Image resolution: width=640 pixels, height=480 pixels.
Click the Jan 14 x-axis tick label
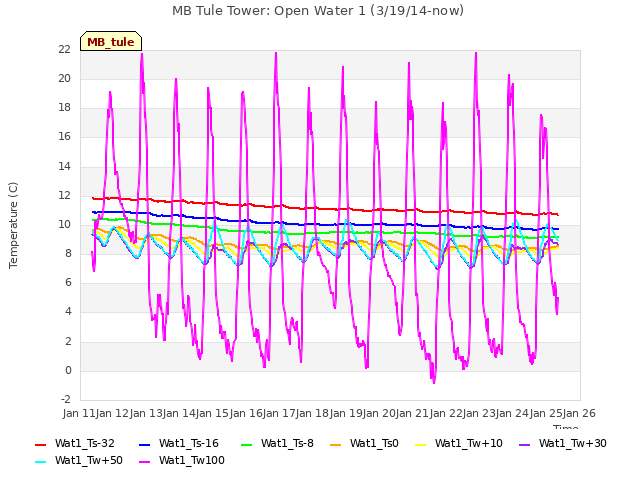(179, 413)
